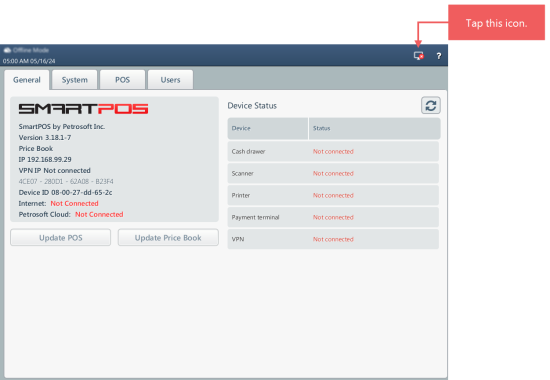Select the VPN device row
The height and width of the screenshot is (380, 550).
[333, 239]
